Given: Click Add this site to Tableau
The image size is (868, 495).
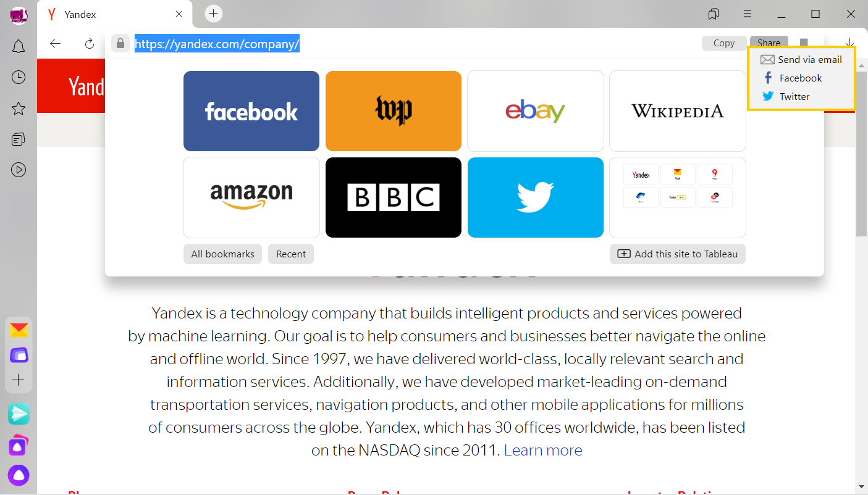Looking at the screenshot, I should 678,254.
